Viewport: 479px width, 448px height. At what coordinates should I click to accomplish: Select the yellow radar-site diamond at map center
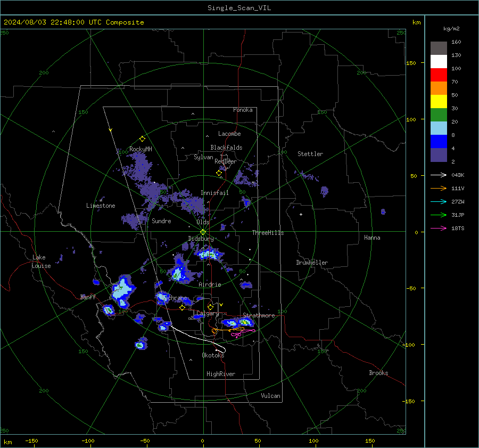203,232
